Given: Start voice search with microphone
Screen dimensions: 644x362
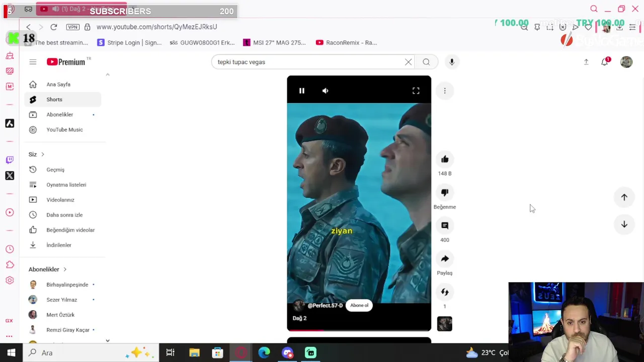Looking at the screenshot, I should (x=452, y=62).
